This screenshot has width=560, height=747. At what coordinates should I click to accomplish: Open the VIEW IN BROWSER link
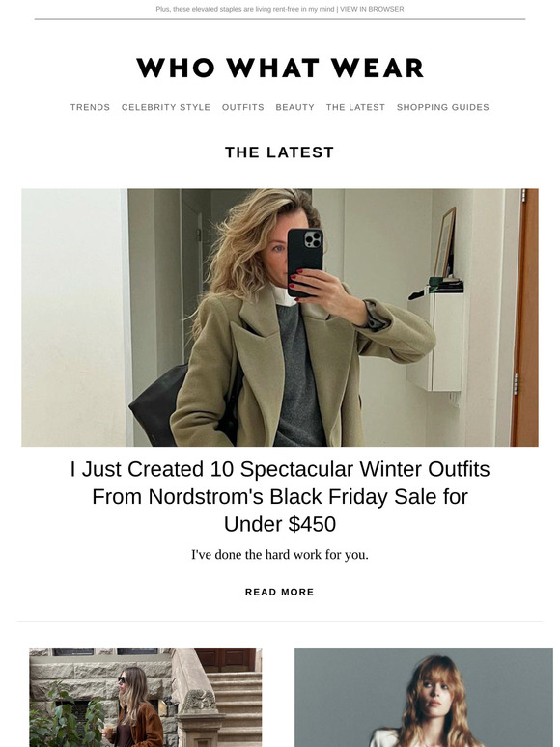click(x=372, y=9)
